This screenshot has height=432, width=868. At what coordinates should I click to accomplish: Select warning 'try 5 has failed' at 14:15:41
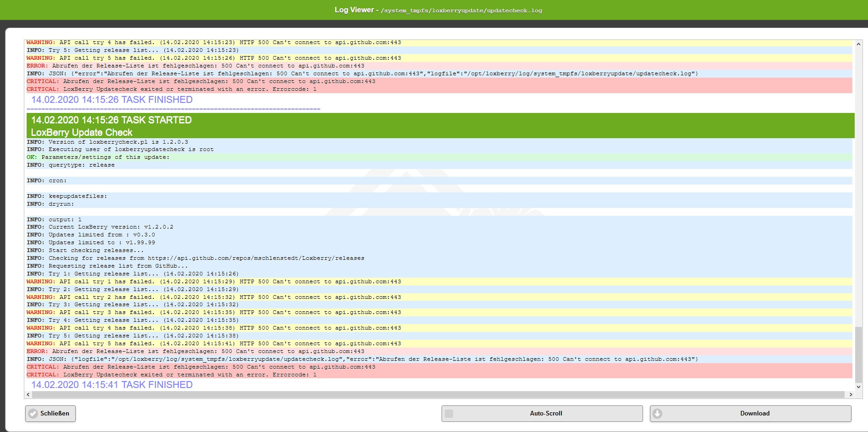[x=439, y=343]
